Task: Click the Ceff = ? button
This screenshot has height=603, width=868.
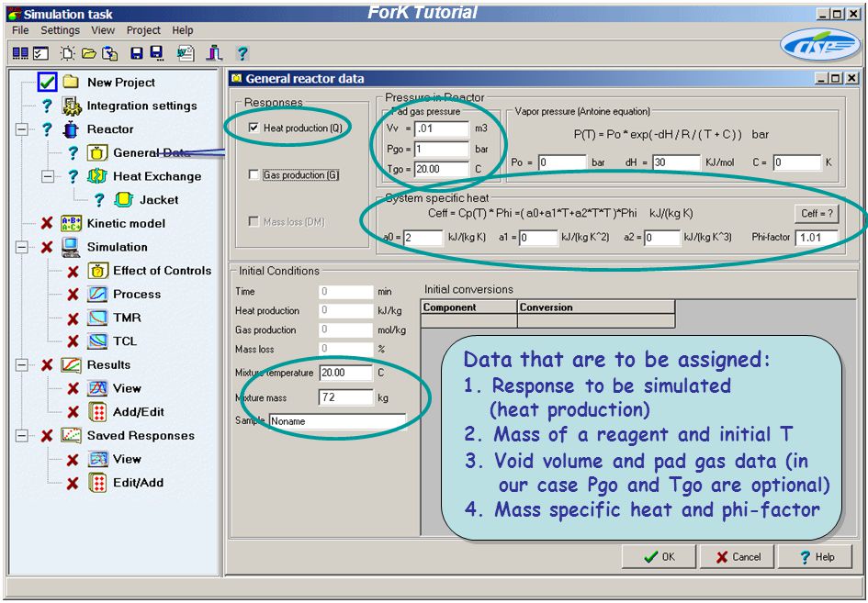Action: point(817,214)
